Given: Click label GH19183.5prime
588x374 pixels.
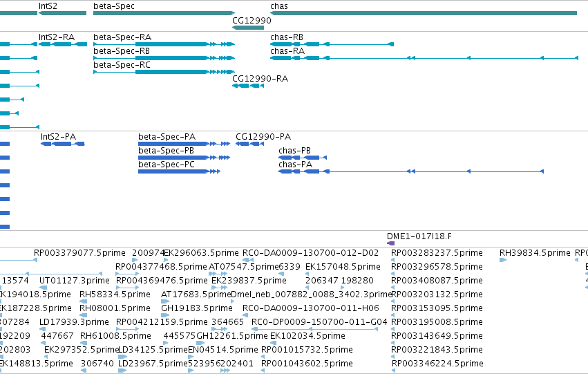Looking at the screenshot, I should click(197, 308).
